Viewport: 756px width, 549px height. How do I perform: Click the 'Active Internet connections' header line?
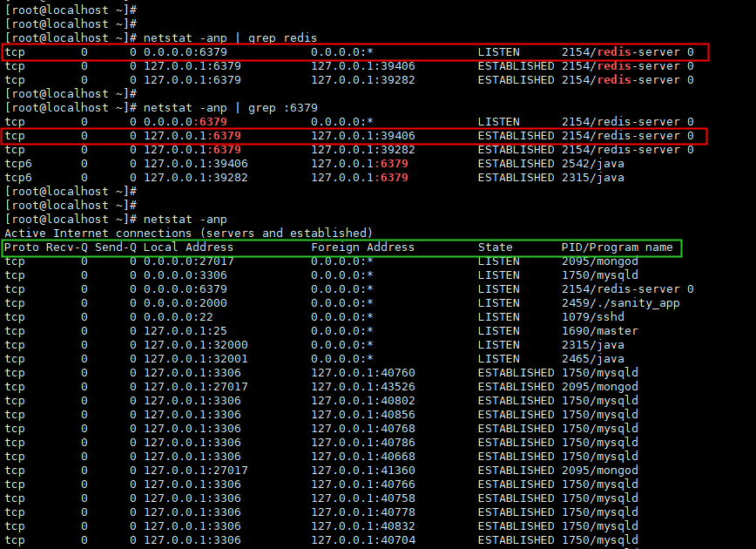pos(188,234)
